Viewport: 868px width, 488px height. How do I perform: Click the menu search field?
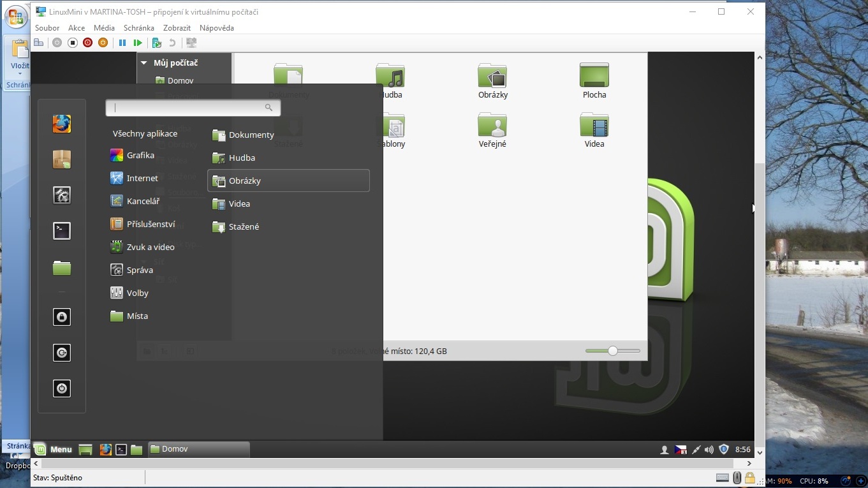[x=193, y=108]
